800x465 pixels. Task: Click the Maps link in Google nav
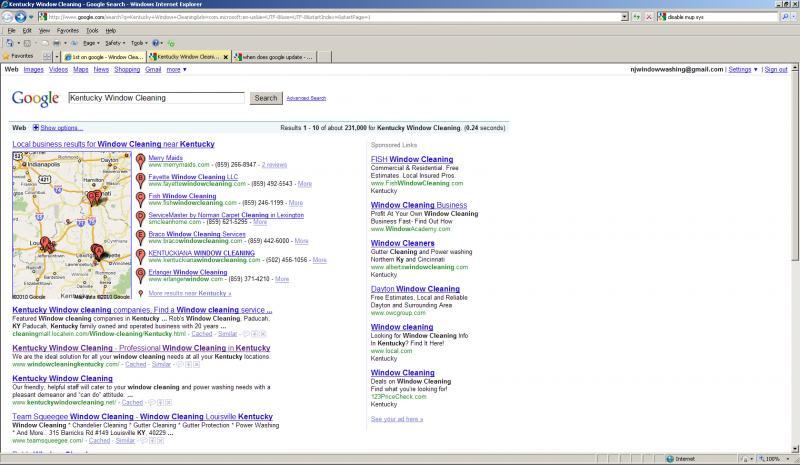click(81, 69)
